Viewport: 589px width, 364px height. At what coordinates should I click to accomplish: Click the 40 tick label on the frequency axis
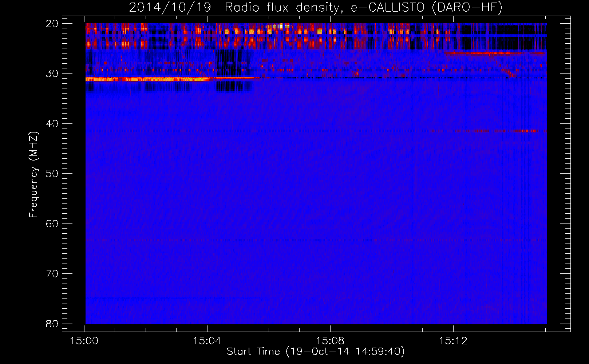point(52,124)
